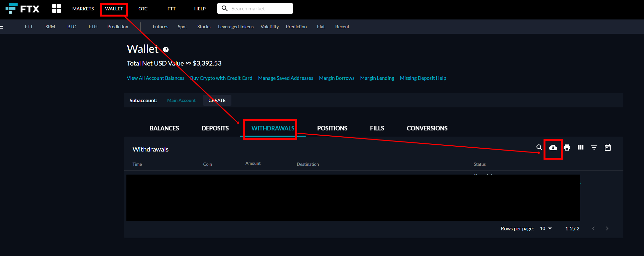Image resolution: width=644 pixels, height=256 pixels.
Task: Switch to the CONVERSIONS tab
Action: click(x=427, y=128)
